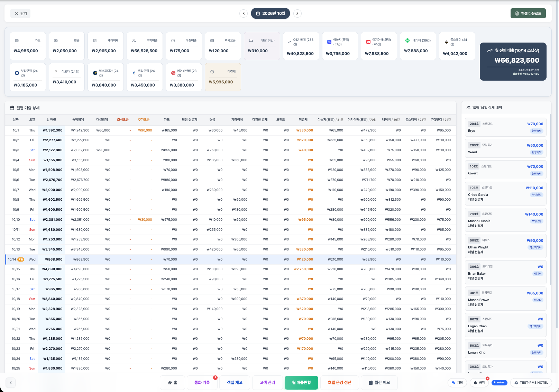Click the 단장 bed icon

(x=251, y=40)
